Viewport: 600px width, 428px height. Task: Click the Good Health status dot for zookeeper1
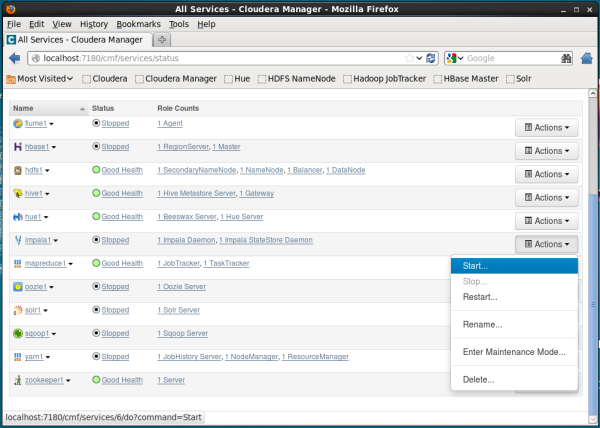click(x=96, y=380)
